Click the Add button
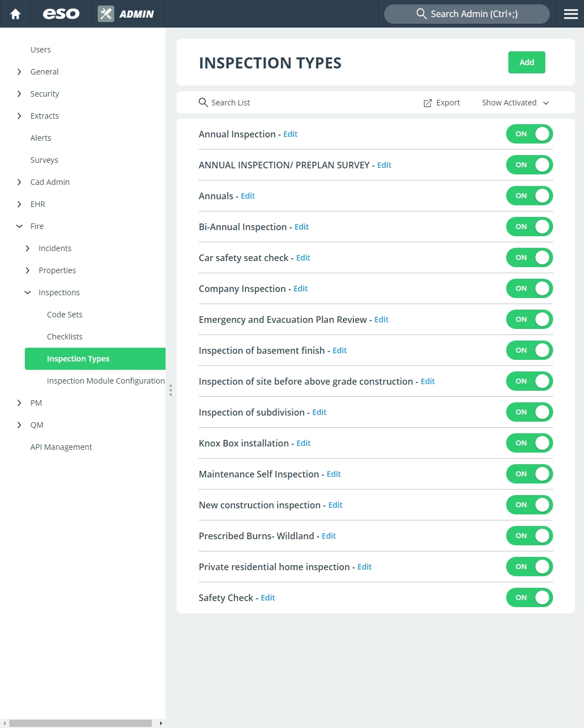 point(526,62)
